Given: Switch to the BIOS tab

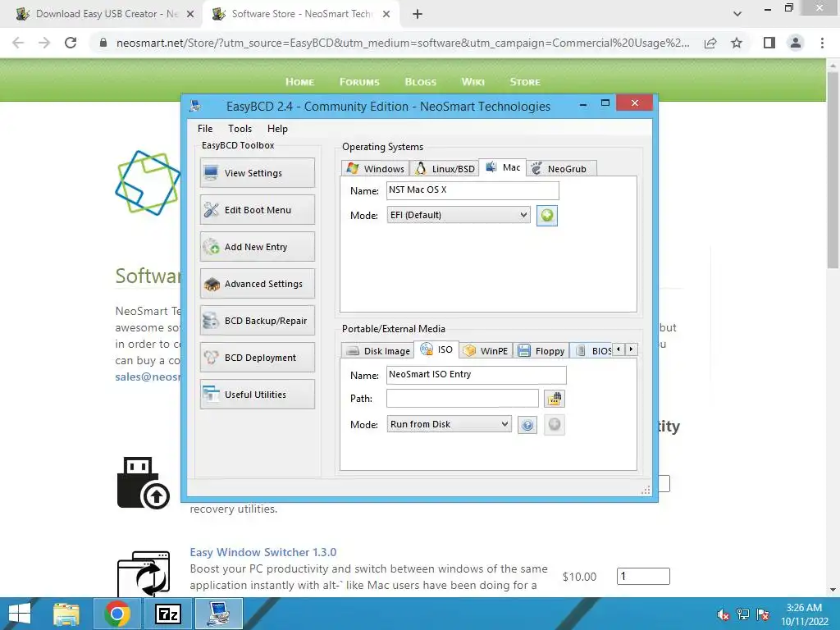Looking at the screenshot, I should click(591, 351).
